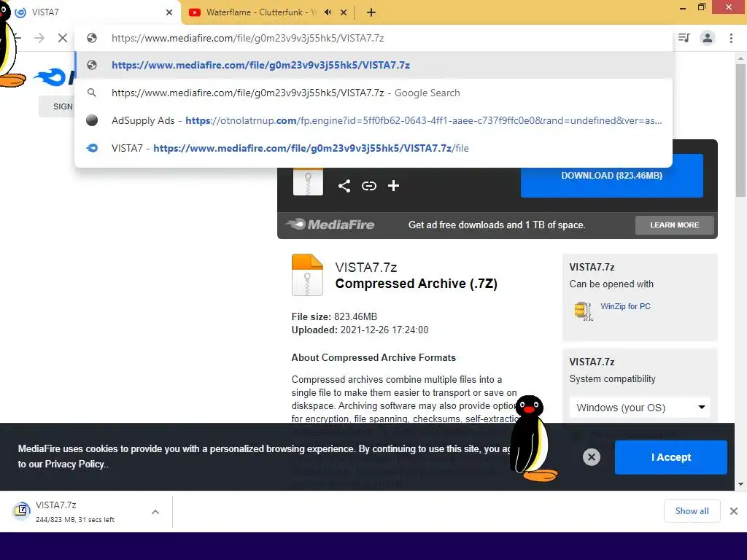Open the Windows (your OS) dropdown

coord(640,408)
